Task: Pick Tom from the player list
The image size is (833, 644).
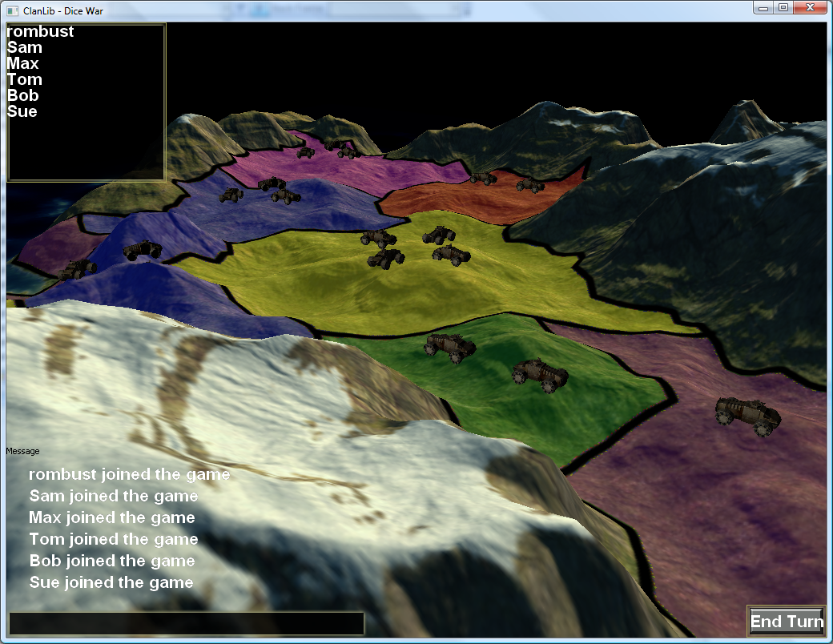Action: 24,80
